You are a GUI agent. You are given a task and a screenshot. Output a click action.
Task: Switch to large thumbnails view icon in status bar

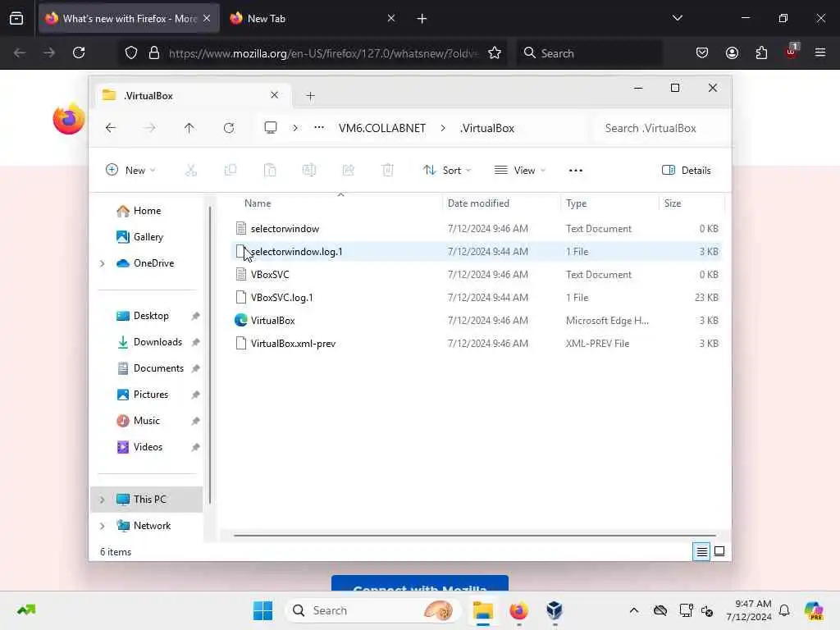[x=719, y=551]
